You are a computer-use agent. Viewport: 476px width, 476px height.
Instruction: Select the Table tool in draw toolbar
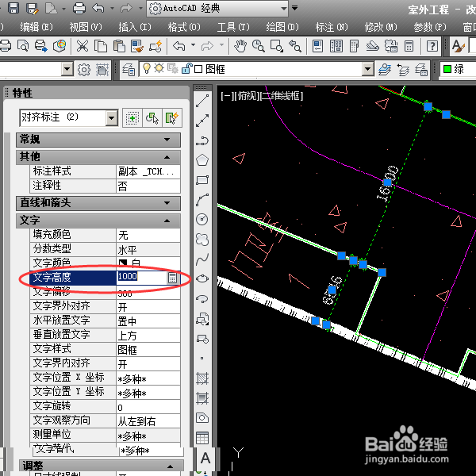coord(202,437)
